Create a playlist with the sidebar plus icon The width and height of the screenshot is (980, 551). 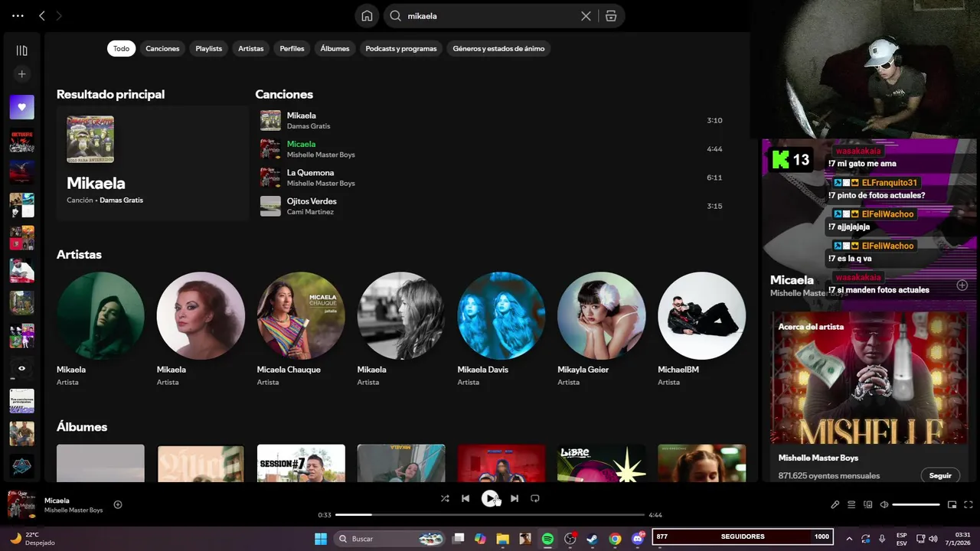21,74
